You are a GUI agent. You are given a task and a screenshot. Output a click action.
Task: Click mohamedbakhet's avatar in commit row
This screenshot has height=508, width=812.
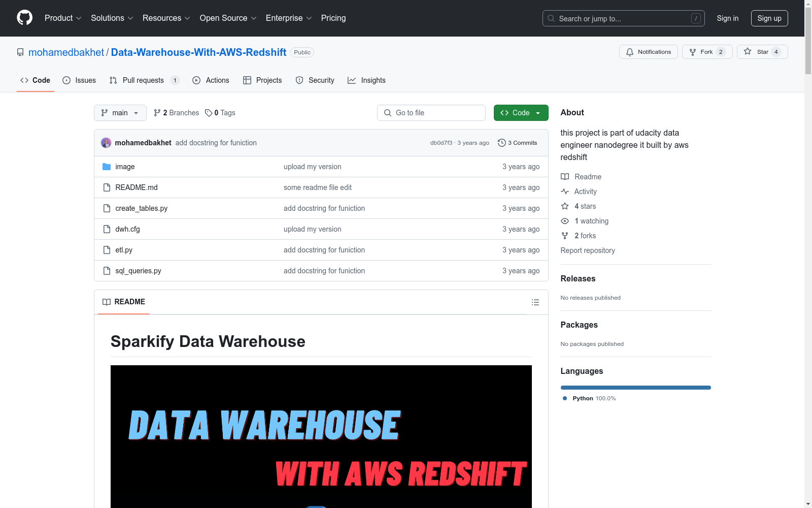click(106, 143)
